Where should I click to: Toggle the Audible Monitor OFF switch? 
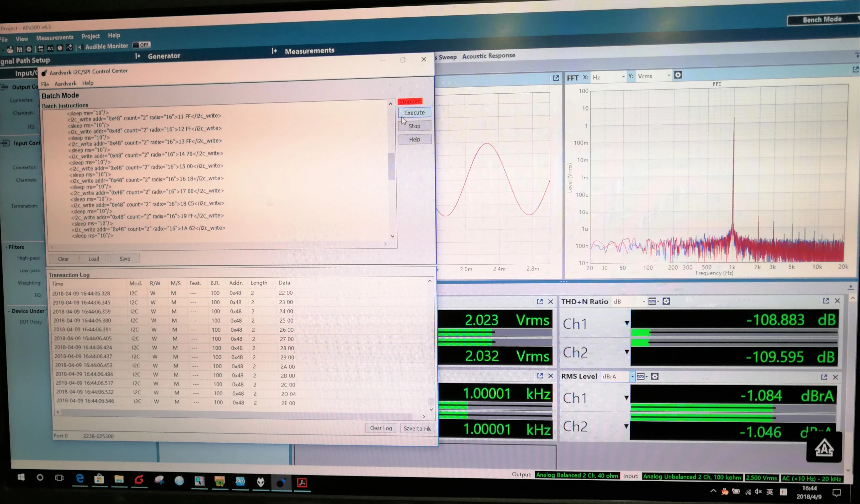[141, 45]
